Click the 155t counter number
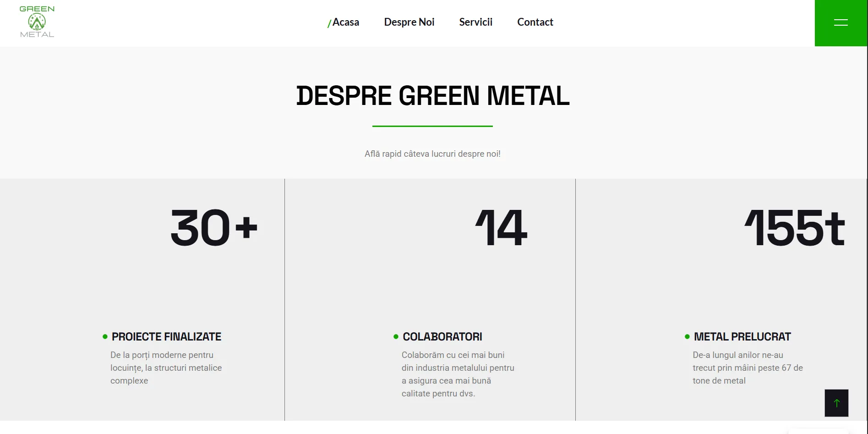 click(795, 228)
